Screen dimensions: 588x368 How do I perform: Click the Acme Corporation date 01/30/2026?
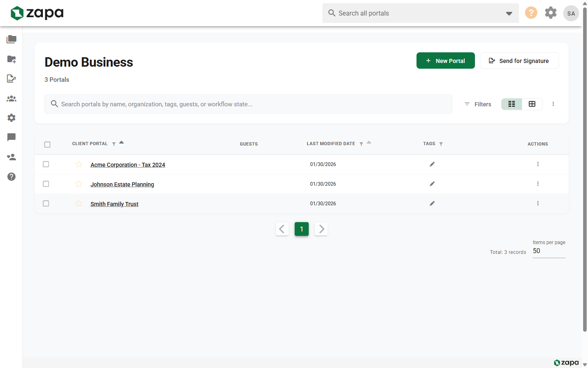pos(323,164)
